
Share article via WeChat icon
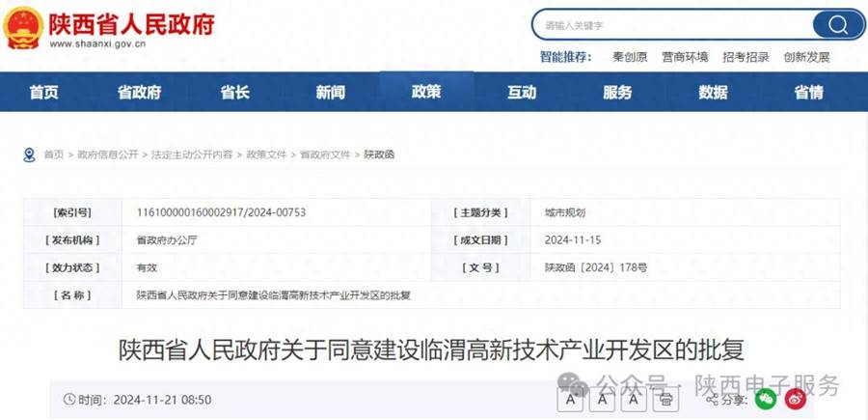point(765,399)
